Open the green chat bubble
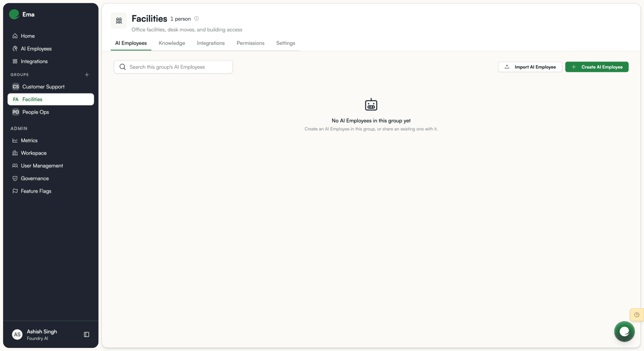This screenshot has width=644, height=351. (624, 332)
